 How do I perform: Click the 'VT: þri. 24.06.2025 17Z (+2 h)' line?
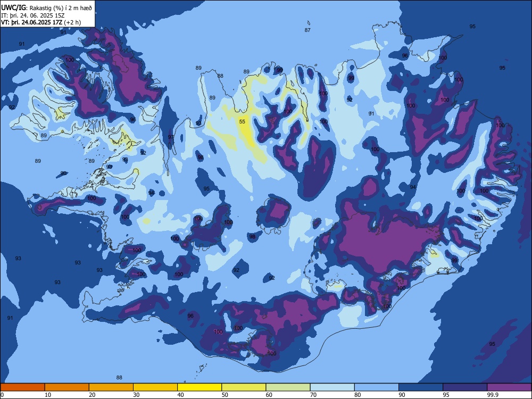coord(41,22)
